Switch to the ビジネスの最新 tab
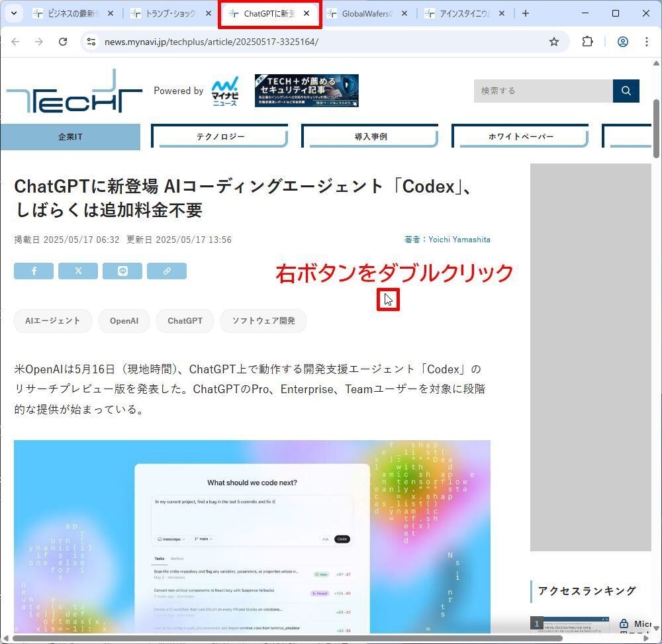Screen dimensions: 662x644 tap(73, 13)
